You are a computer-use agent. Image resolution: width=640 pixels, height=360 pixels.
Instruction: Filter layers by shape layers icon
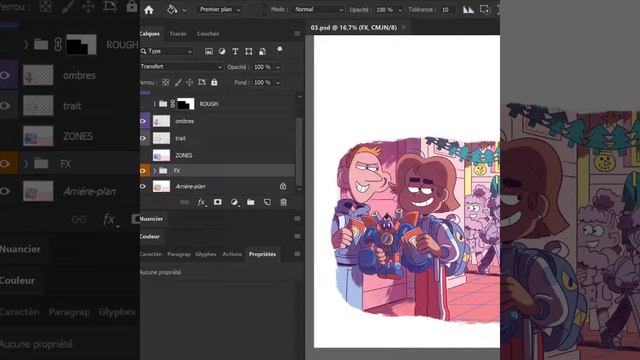point(249,51)
